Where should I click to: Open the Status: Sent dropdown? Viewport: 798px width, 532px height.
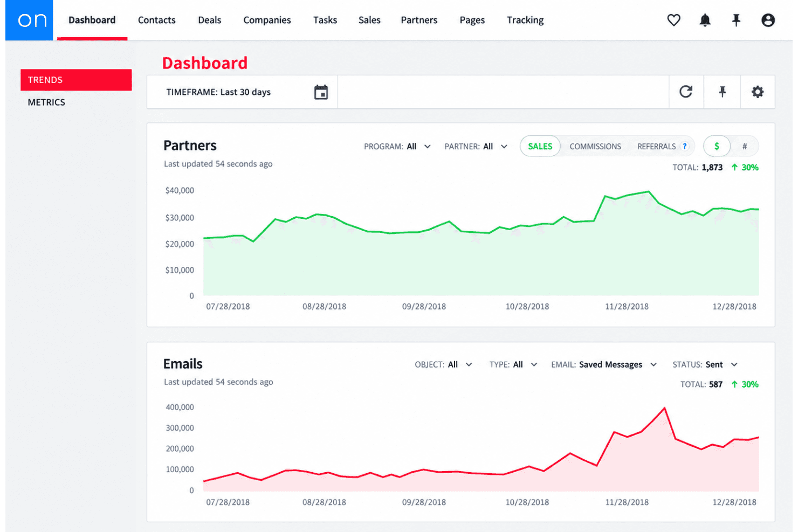(705, 364)
